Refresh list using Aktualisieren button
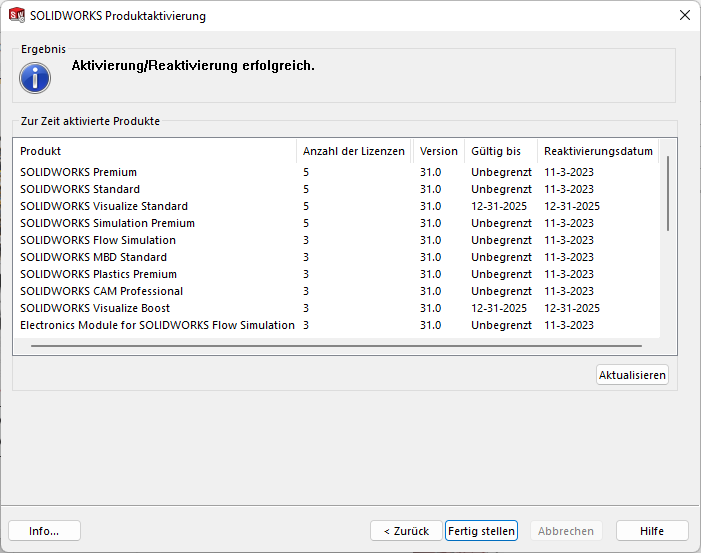Screen dimensions: 701x553 tap(632, 375)
